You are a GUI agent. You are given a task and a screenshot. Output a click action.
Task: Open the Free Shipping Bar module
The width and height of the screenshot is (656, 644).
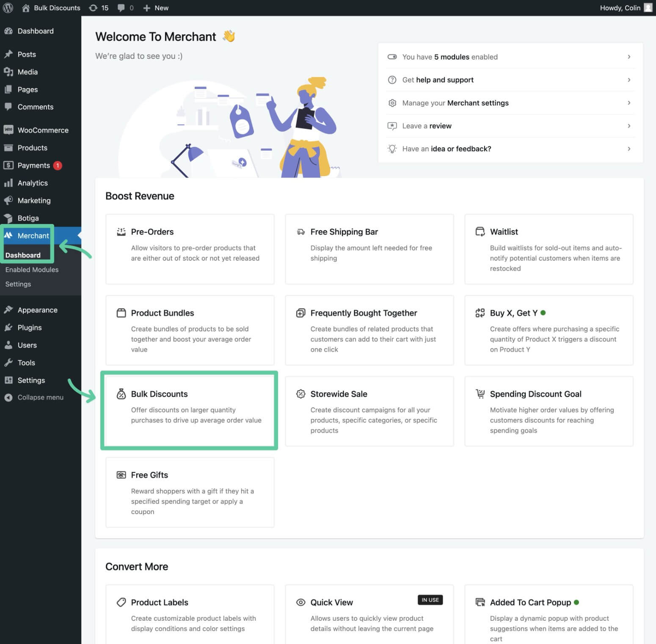click(x=369, y=249)
